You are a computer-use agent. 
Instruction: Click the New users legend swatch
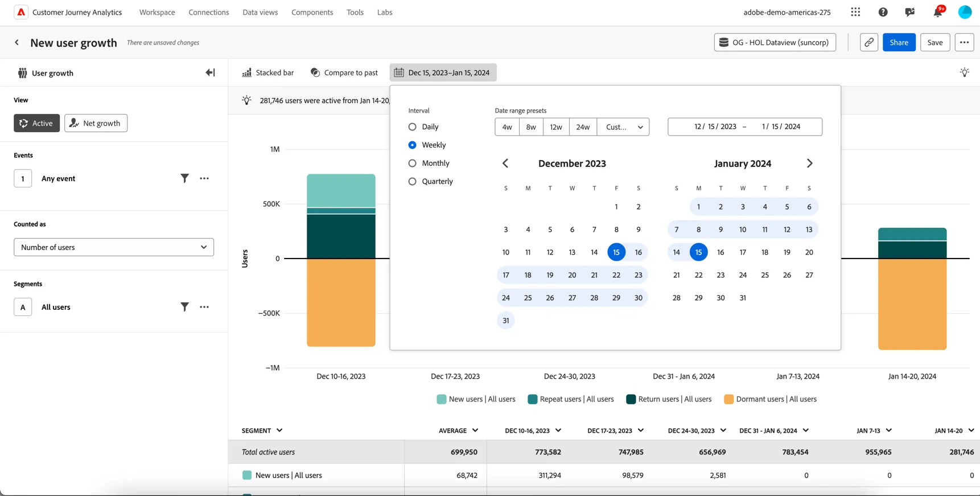441,399
